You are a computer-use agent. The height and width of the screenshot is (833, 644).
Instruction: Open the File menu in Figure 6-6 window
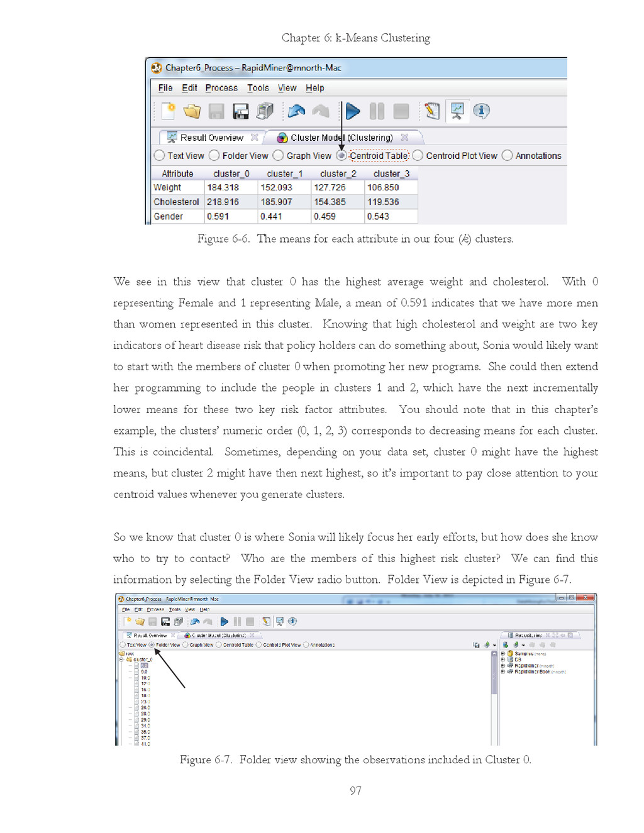tap(165, 88)
